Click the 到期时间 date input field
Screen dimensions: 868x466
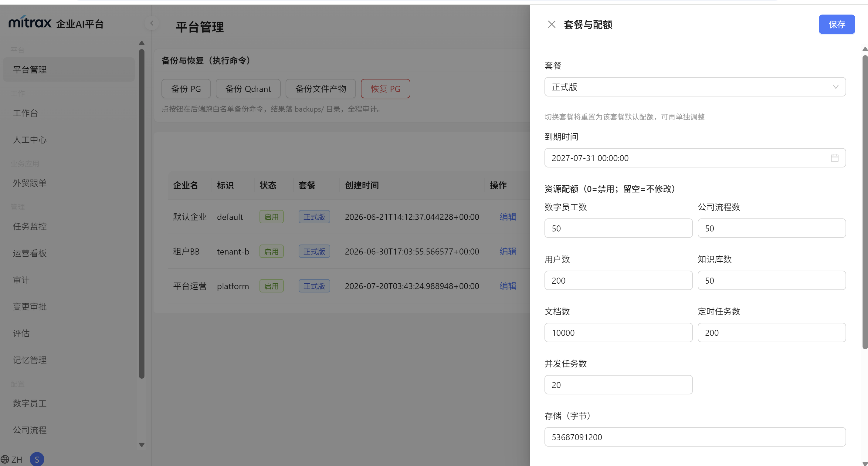[x=695, y=158]
